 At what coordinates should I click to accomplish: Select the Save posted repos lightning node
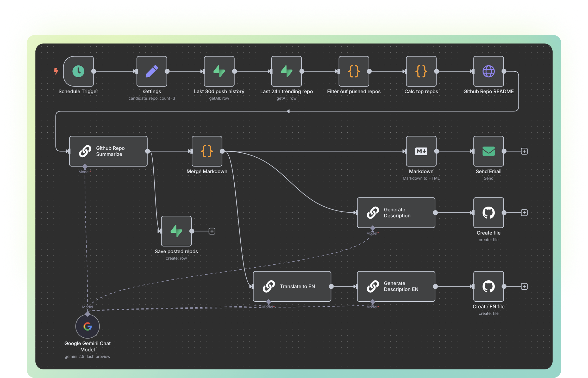(176, 231)
